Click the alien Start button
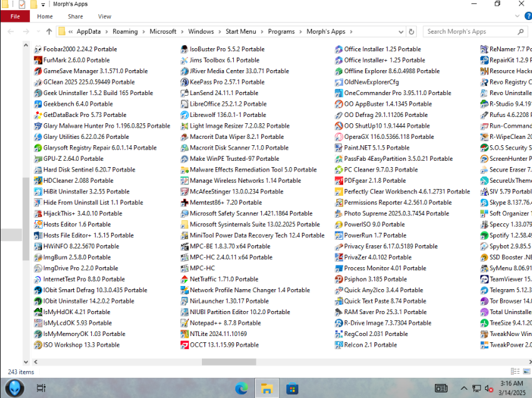 pyautogui.click(x=14, y=388)
